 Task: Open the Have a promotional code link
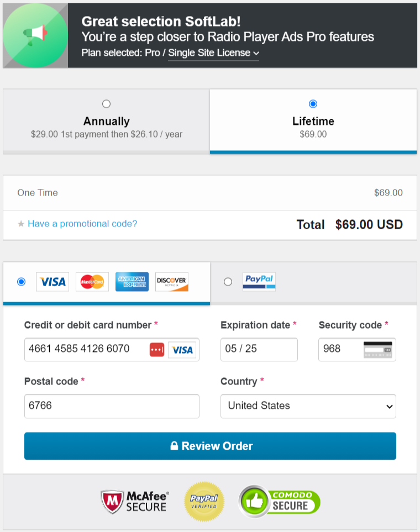pyautogui.click(x=82, y=224)
